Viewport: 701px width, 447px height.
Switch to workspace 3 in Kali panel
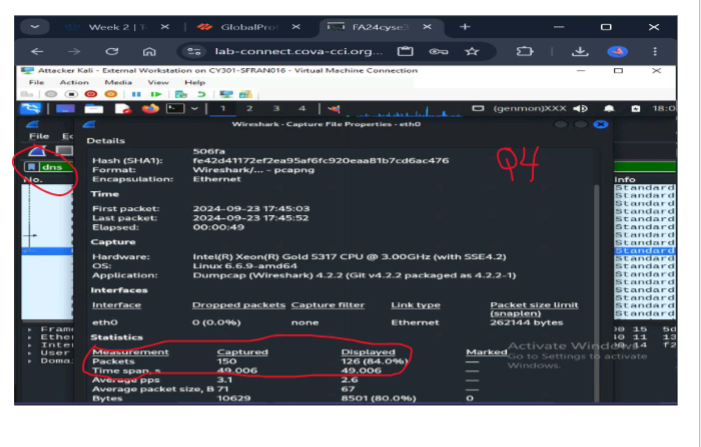[276, 109]
